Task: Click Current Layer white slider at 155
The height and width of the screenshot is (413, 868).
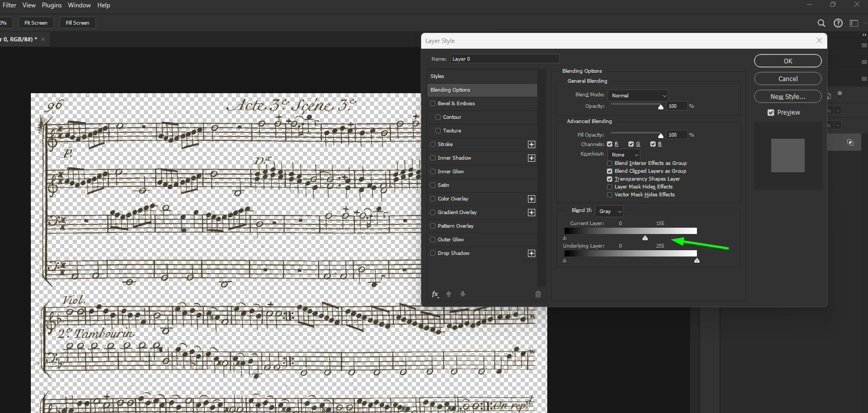Action: [x=645, y=238]
